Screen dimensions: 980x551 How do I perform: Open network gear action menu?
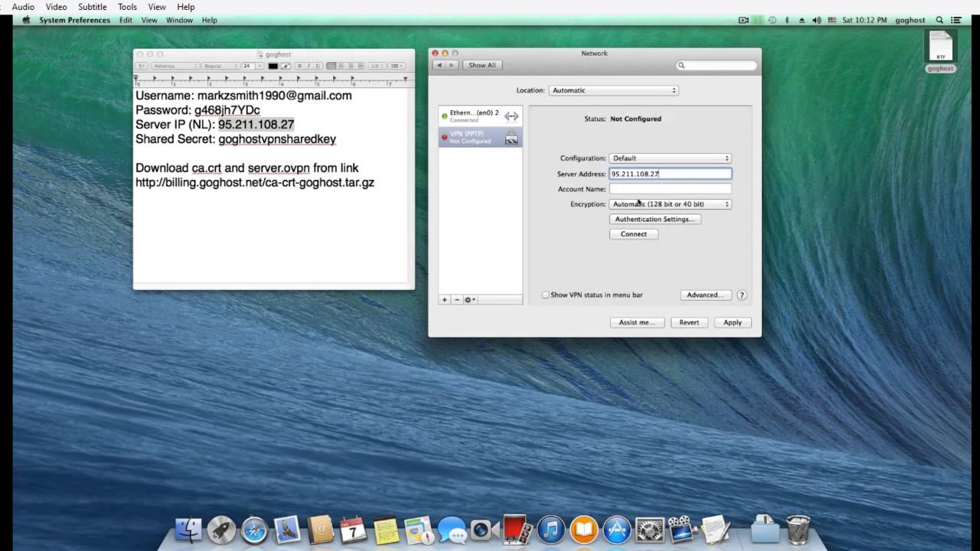(470, 300)
